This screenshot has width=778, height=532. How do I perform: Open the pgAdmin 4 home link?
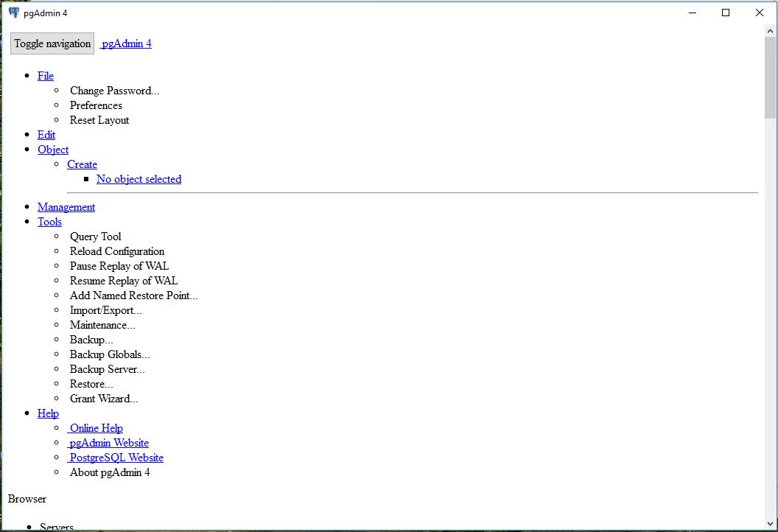click(126, 43)
